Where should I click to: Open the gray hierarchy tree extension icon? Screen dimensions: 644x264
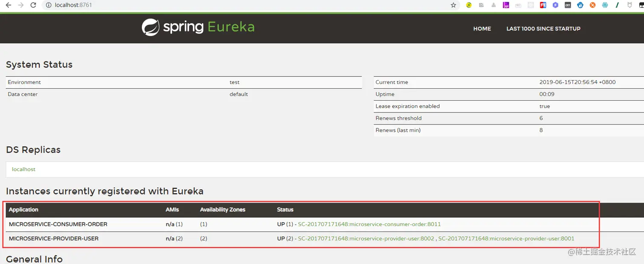tap(494, 5)
